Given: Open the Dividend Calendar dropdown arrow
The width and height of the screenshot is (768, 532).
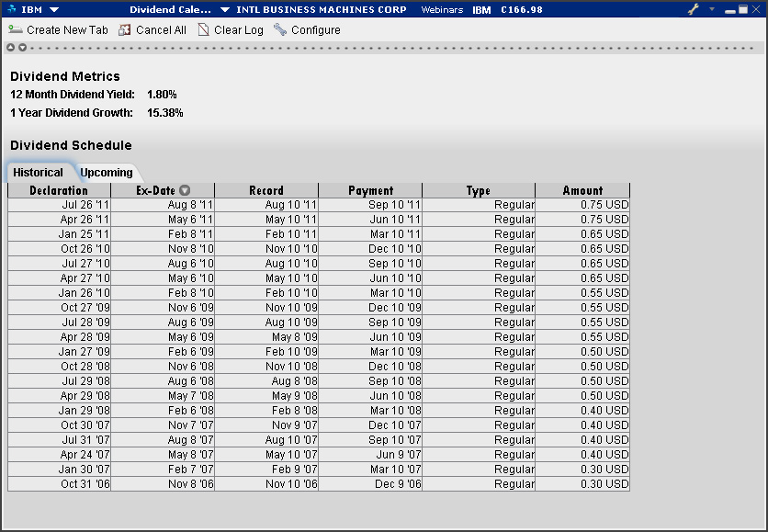Looking at the screenshot, I should coord(225,10).
